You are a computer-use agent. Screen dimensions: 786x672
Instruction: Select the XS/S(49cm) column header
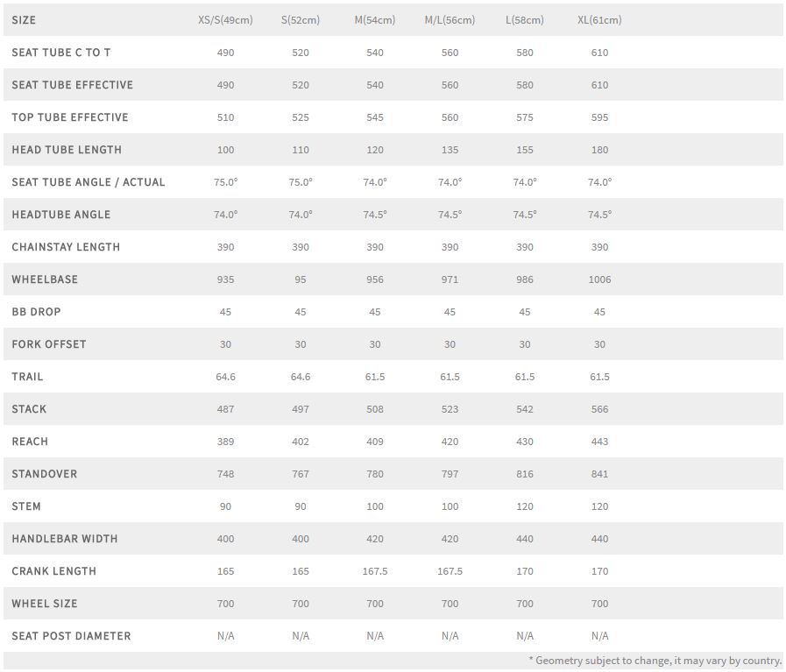[x=225, y=20]
